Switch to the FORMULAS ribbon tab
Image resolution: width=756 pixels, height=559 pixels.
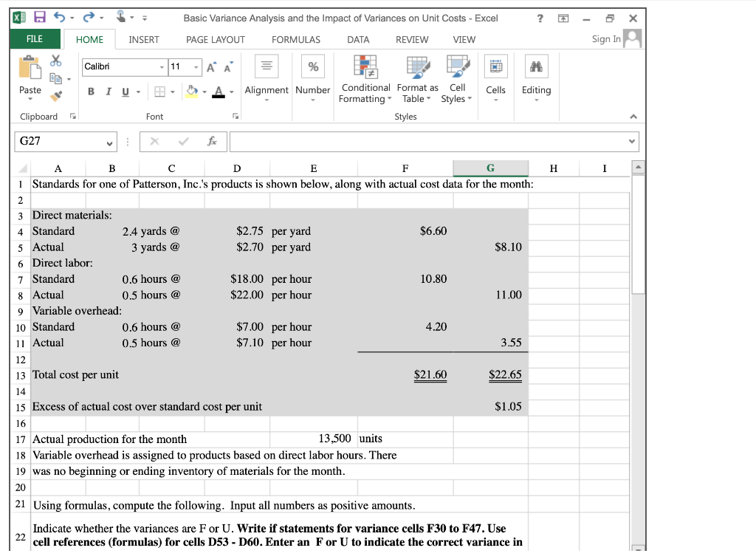(295, 39)
